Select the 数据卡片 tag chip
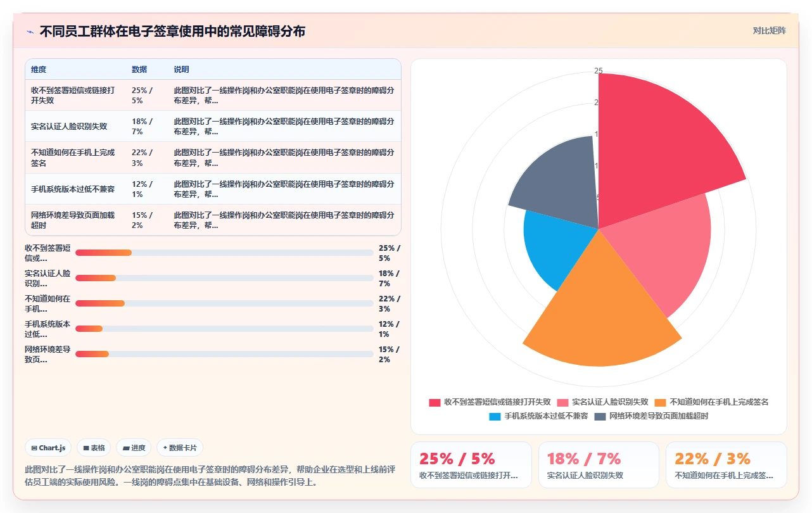Viewport: 812px width, 513px height. coord(180,448)
